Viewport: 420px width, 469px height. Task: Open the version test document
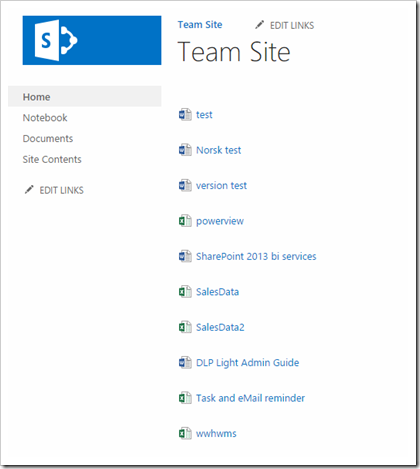[x=221, y=186]
